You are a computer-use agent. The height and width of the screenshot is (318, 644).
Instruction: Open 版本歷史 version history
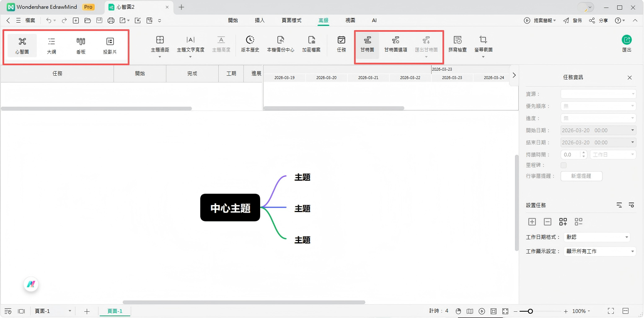click(x=250, y=44)
